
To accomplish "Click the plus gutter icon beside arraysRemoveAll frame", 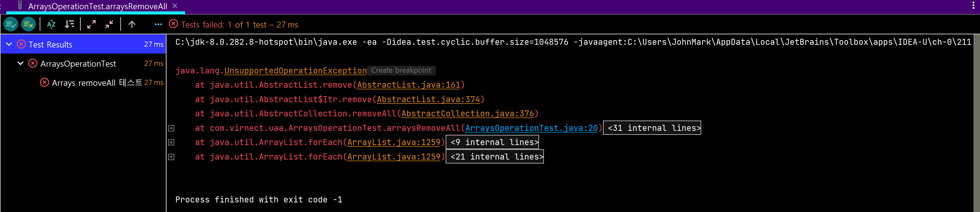I will click(x=171, y=128).
